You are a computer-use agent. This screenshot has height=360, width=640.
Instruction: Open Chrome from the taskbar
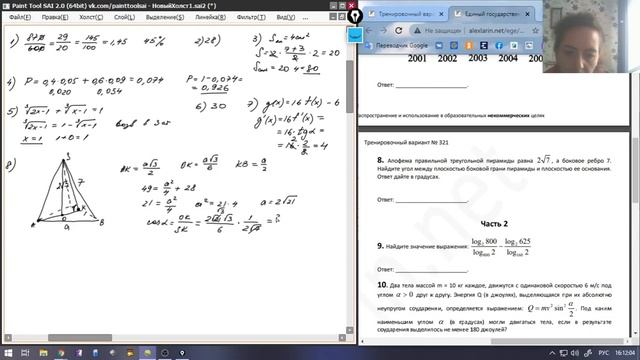[x=61, y=353]
